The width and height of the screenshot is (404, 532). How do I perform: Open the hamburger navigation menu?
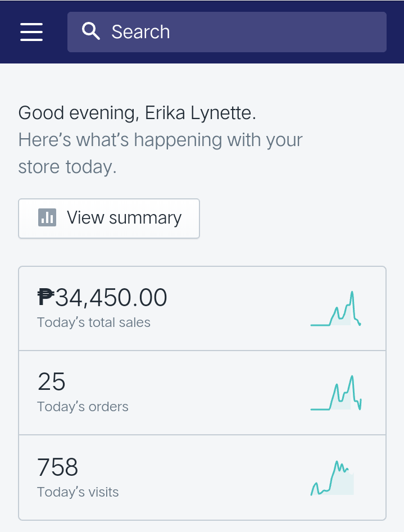coord(31,32)
